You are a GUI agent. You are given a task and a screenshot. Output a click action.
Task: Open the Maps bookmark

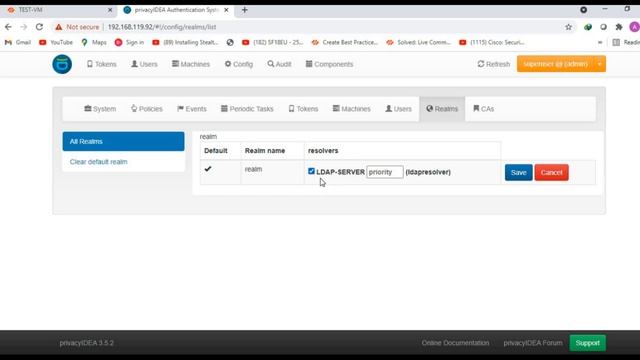tap(94, 42)
